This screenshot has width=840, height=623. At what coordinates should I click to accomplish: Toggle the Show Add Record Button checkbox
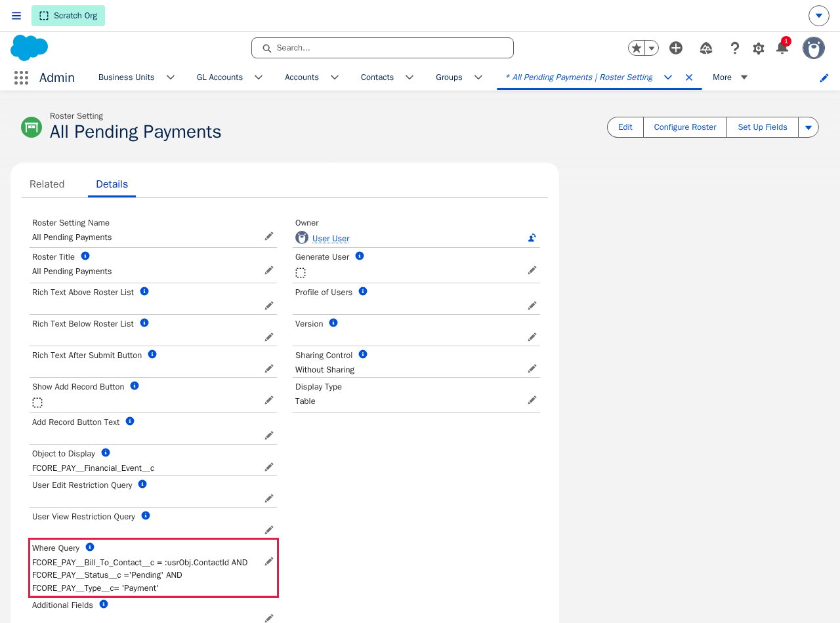(37, 403)
